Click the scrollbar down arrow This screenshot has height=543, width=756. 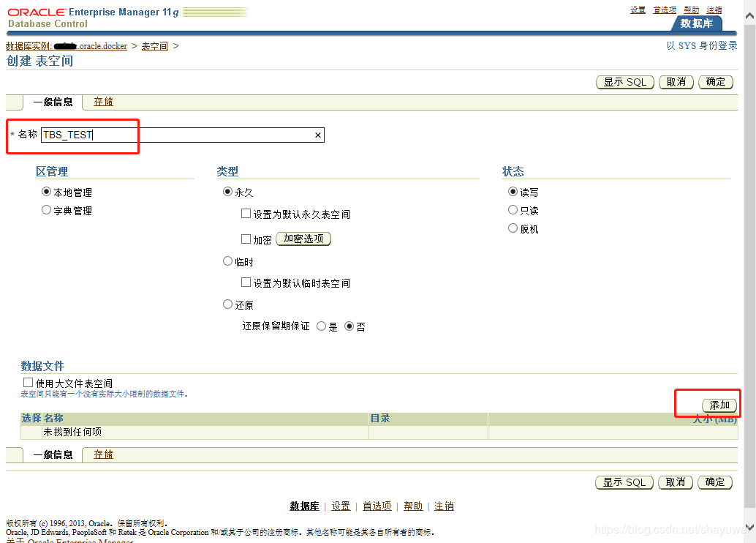[749, 527]
